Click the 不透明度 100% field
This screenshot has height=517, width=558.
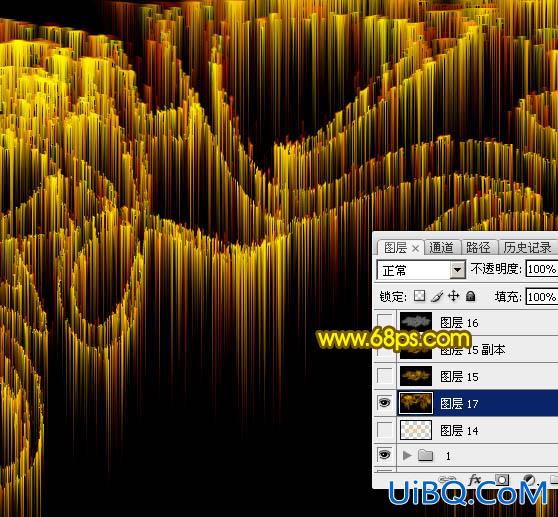click(x=542, y=269)
